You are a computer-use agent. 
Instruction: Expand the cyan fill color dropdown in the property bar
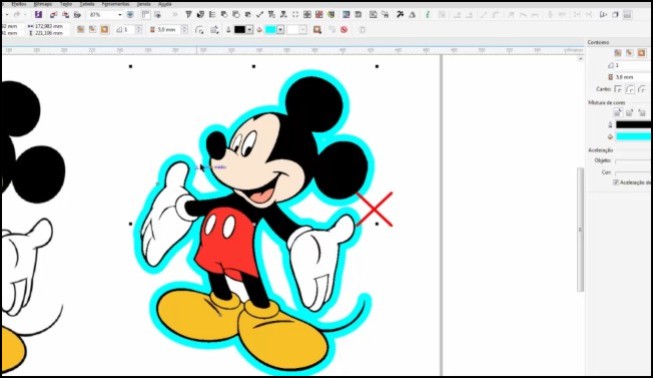point(281,30)
